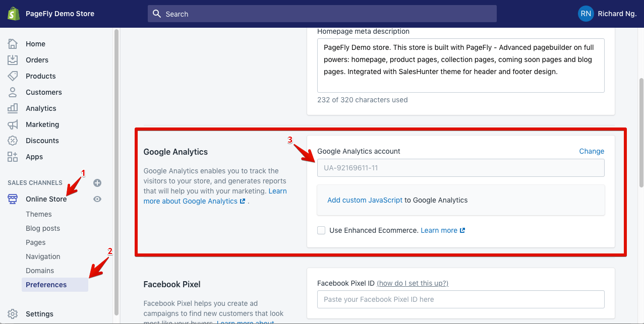Click the sidebar vertical scrollbar
Image resolution: width=644 pixels, height=324 pixels.
coord(116,171)
